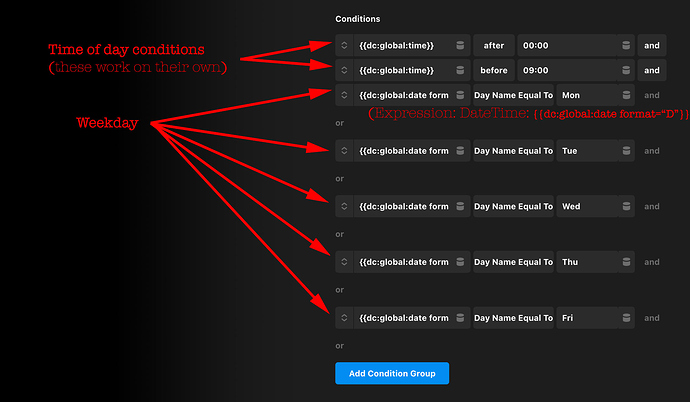
Task: Click database icon beside the Tue value
Action: point(625,151)
